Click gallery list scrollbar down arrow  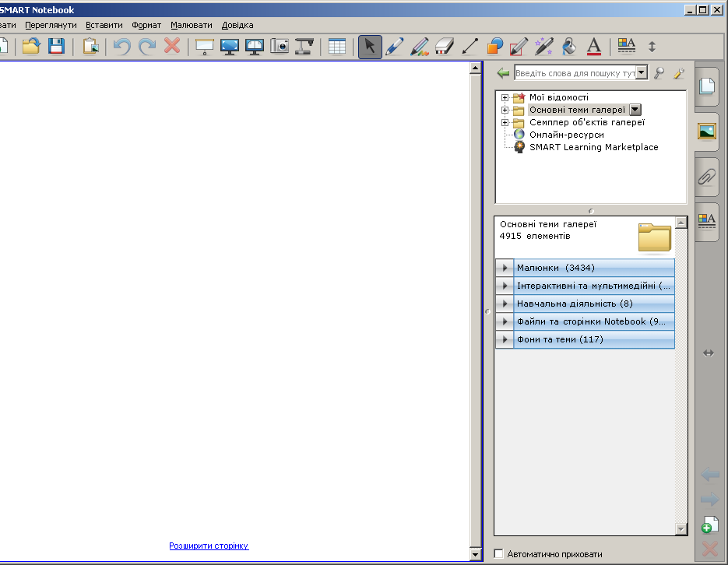[x=681, y=529]
